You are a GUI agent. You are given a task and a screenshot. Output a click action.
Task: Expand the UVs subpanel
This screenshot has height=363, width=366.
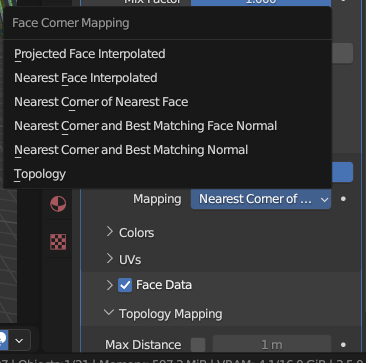coord(110,259)
